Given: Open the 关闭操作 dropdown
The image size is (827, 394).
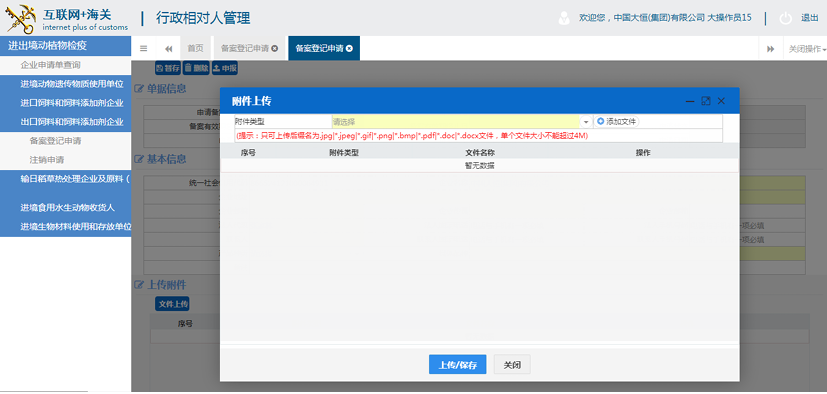Looking at the screenshot, I should [807, 49].
